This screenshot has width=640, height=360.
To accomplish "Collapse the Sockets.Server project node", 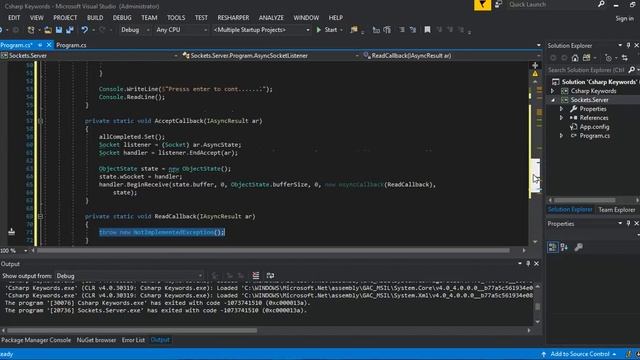I will point(553,100).
